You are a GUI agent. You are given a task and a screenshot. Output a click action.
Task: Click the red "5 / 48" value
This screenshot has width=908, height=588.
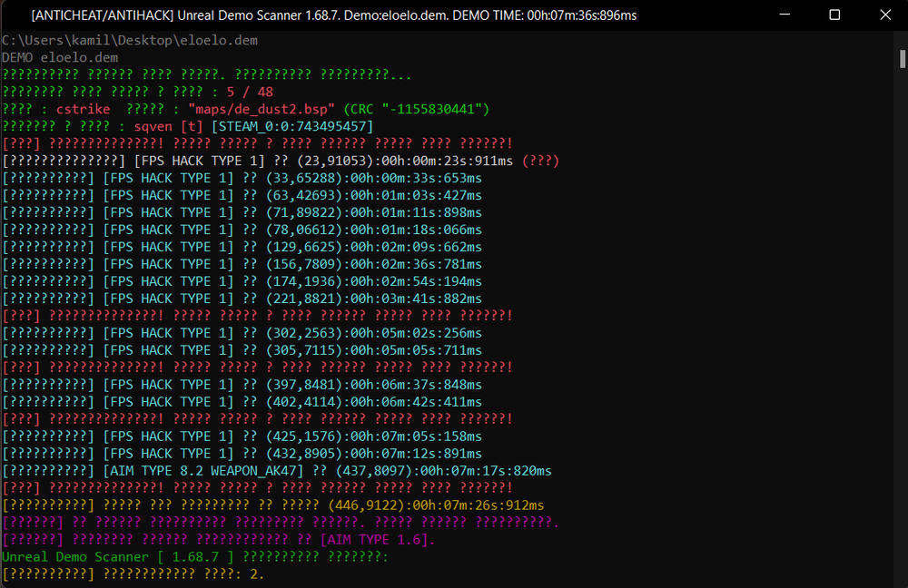click(250, 92)
